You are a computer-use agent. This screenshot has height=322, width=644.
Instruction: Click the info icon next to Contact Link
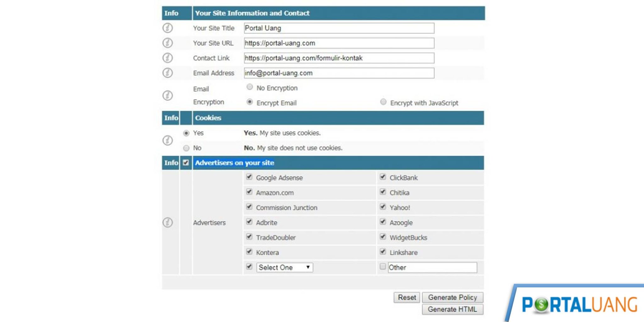(x=167, y=58)
